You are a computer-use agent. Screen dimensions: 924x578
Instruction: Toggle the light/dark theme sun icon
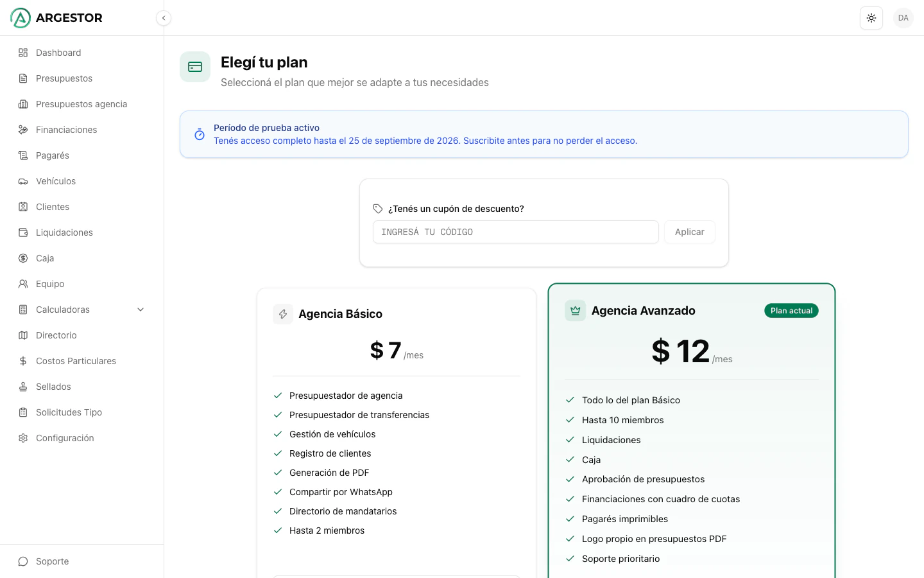[871, 18]
